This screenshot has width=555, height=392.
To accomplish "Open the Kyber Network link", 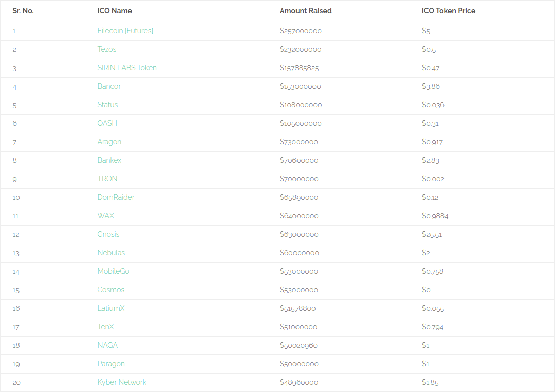I will (x=122, y=382).
